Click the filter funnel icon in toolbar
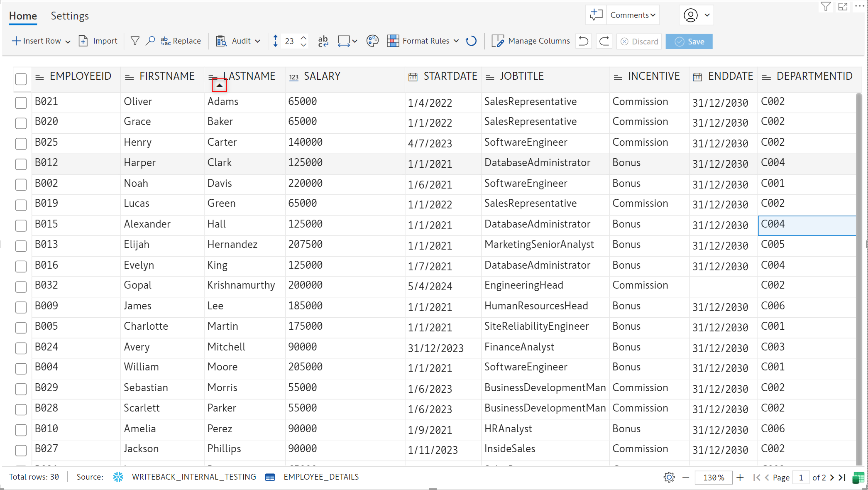868x490 pixels. [135, 41]
